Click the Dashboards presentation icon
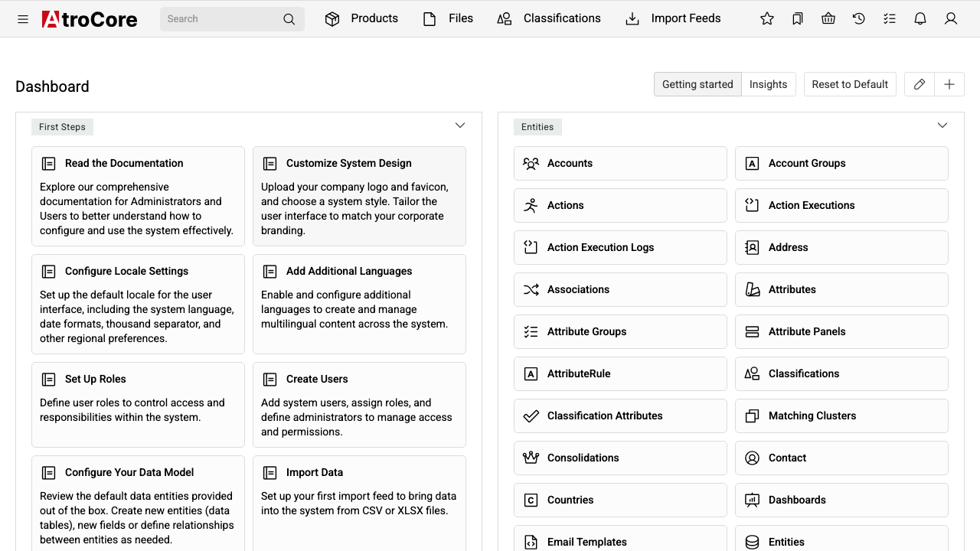Screen dimensions: 980x551 [x=753, y=500]
